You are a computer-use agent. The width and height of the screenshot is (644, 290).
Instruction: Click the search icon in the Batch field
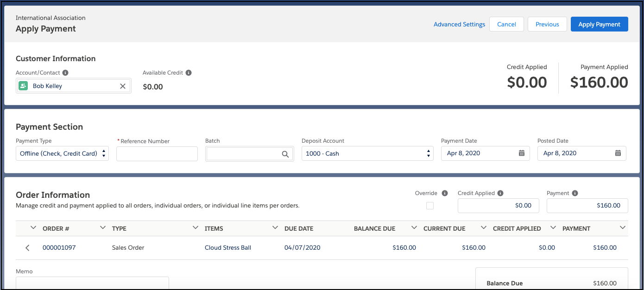[285, 154]
